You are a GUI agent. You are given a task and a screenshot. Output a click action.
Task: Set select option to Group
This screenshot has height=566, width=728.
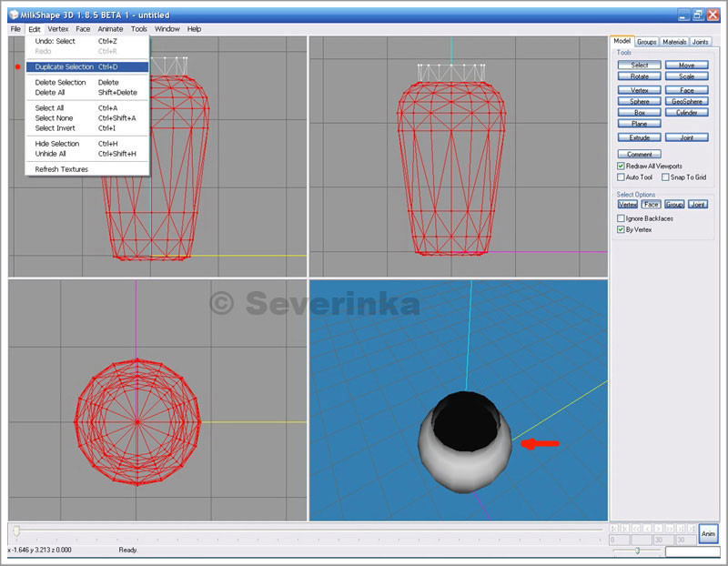click(x=674, y=205)
